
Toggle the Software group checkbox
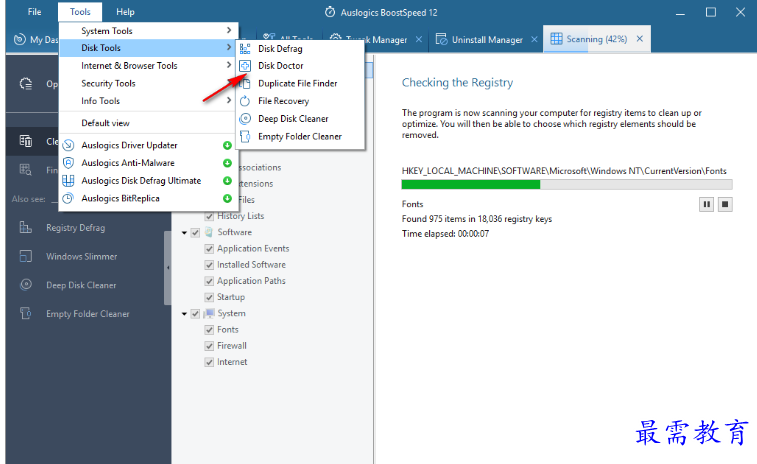point(195,233)
